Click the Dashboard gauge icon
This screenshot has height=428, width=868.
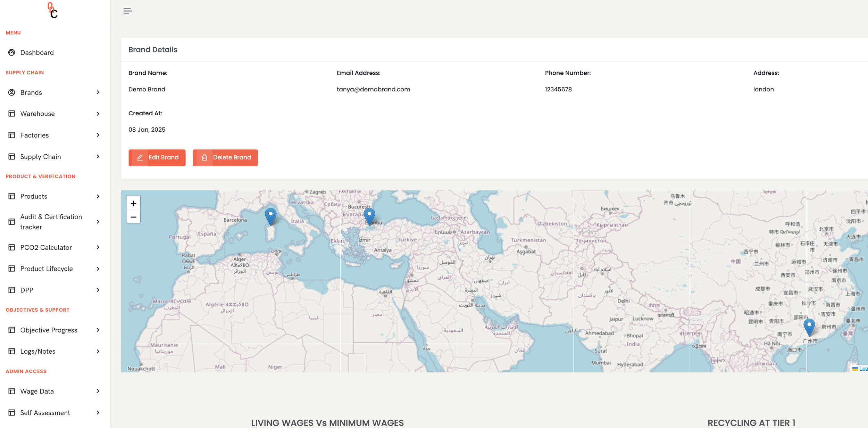(12, 52)
